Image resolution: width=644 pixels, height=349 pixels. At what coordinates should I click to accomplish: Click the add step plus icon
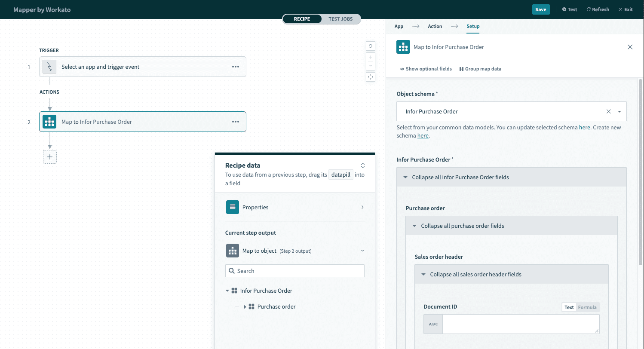(x=50, y=157)
